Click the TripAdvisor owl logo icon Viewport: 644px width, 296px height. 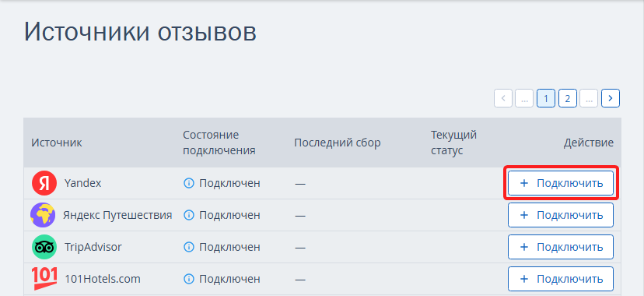(x=44, y=247)
